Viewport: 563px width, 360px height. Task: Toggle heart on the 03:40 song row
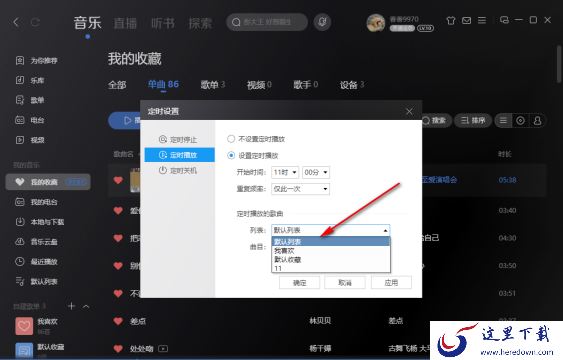pos(118,210)
